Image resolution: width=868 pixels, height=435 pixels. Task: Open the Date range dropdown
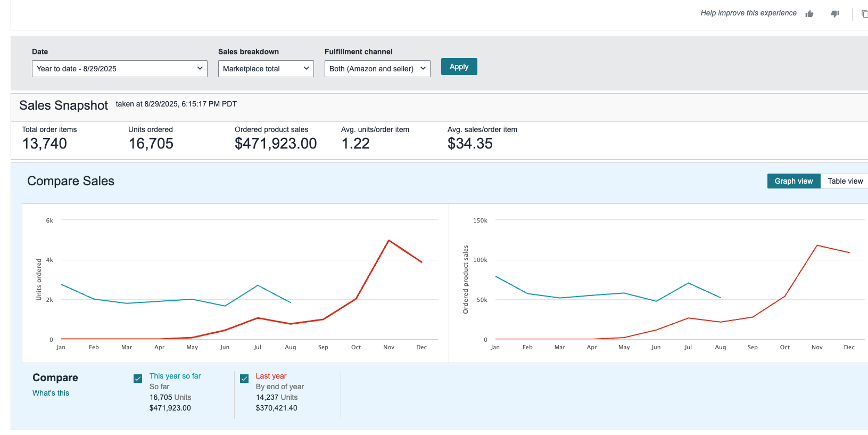(120, 69)
